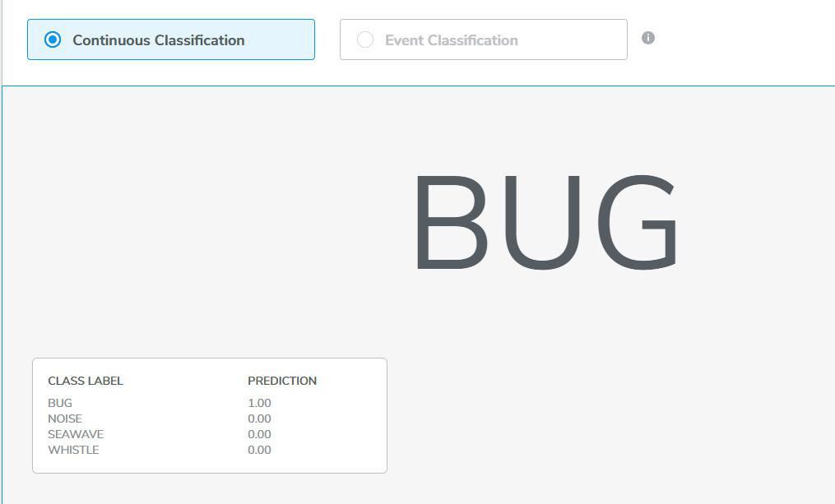Click the CLASS LABEL column header

tap(86, 381)
